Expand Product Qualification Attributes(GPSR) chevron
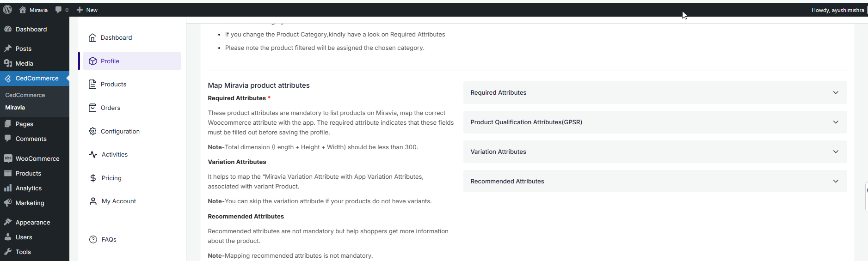Screen dimensions: 868x261 (x=836, y=122)
